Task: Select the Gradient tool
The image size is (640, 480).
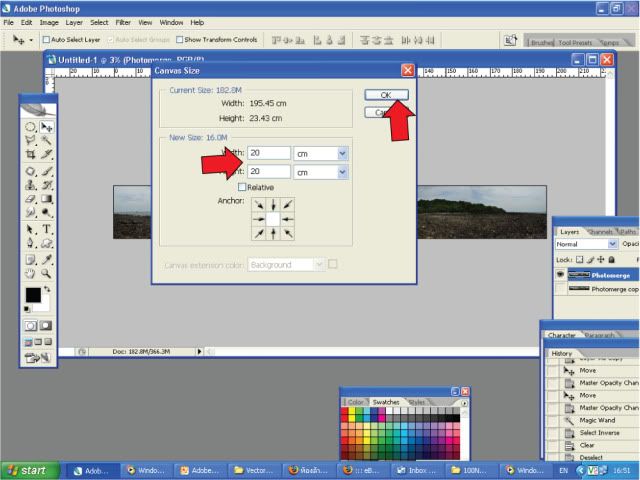Action: (47, 199)
